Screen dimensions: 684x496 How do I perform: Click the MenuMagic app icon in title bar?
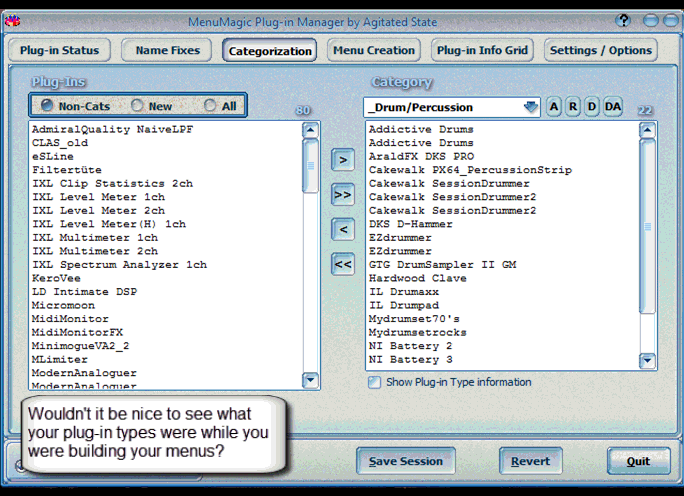(12, 21)
